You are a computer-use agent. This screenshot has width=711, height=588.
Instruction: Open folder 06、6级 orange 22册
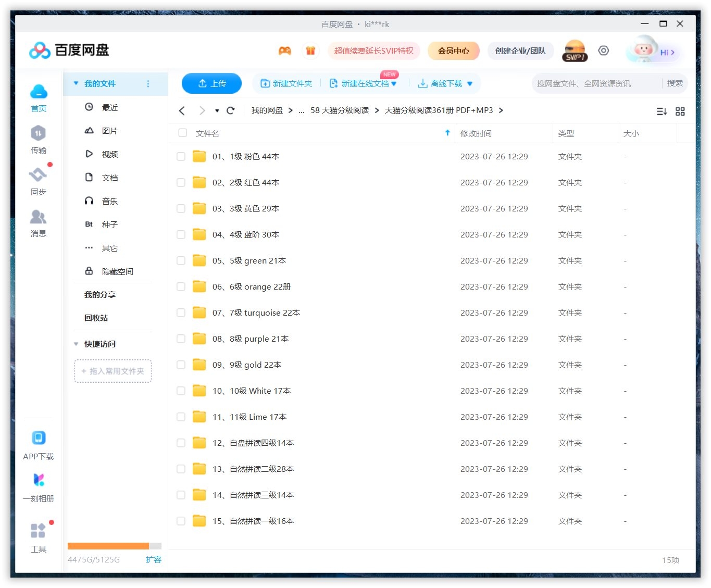(252, 286)
